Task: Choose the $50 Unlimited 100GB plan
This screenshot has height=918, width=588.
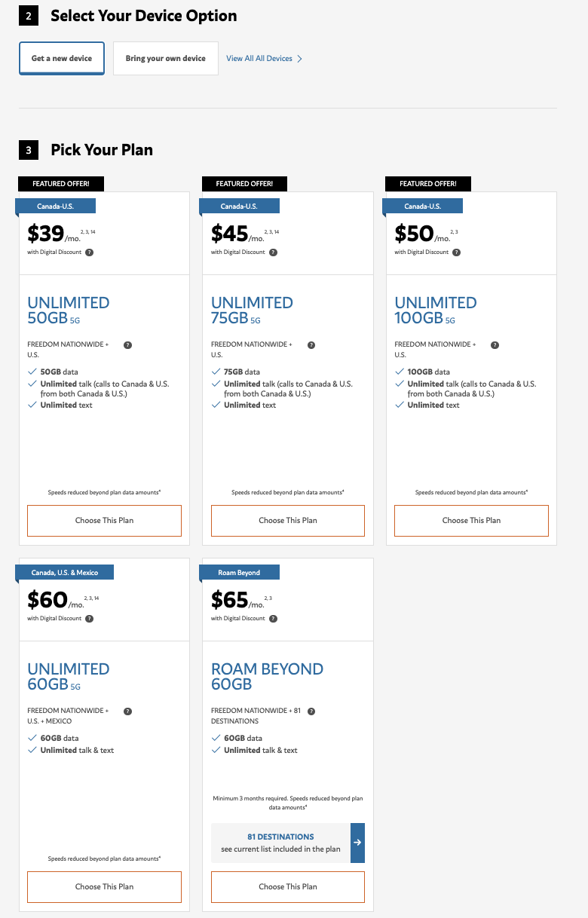Action: (x=471, y=521)
